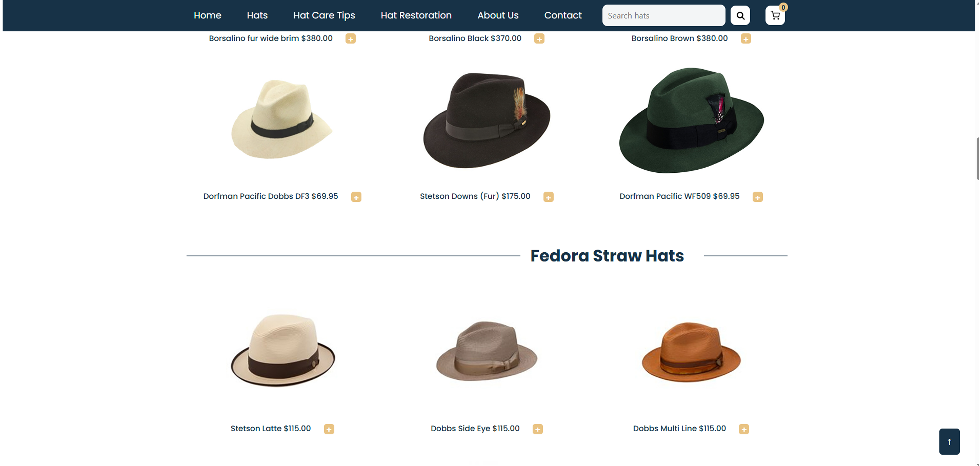Click the Borsalino Brown $380.00 label
The width and height of the screenshot is (980, 466).
tap(679, 38)
